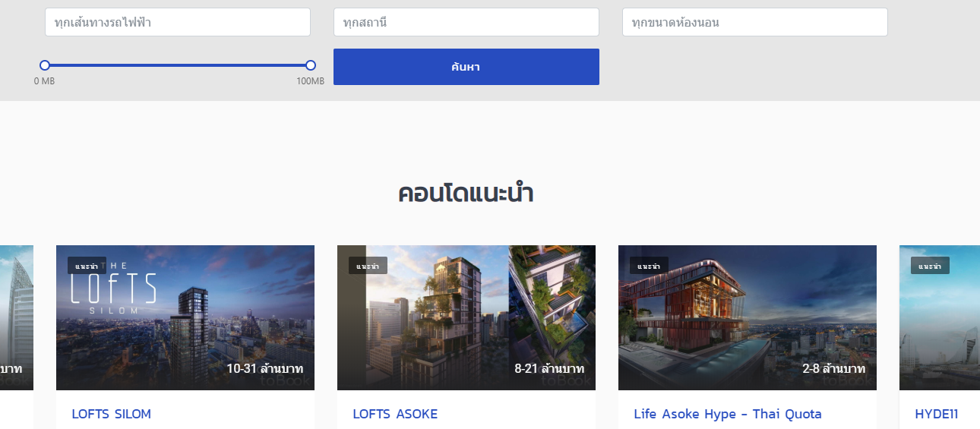
Task: Open the ทุกเส้นทางรถไฟฟ้า train line selector
Action: coord(178,22)
